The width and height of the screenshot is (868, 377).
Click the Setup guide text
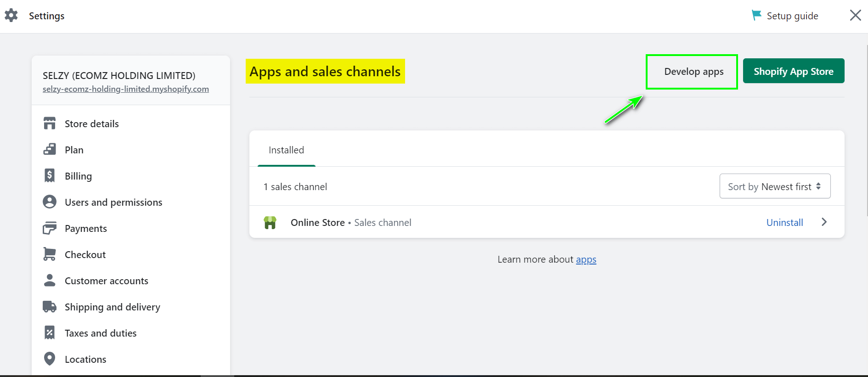793,16
